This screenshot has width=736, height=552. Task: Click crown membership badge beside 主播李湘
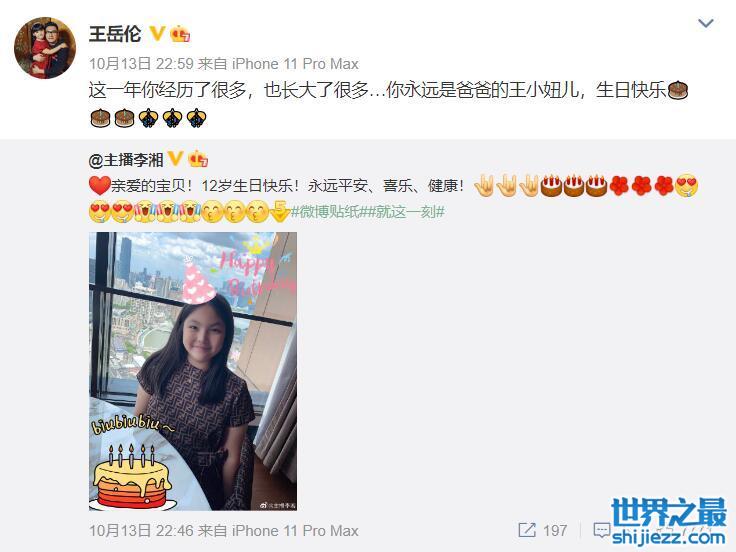[198, 159]
